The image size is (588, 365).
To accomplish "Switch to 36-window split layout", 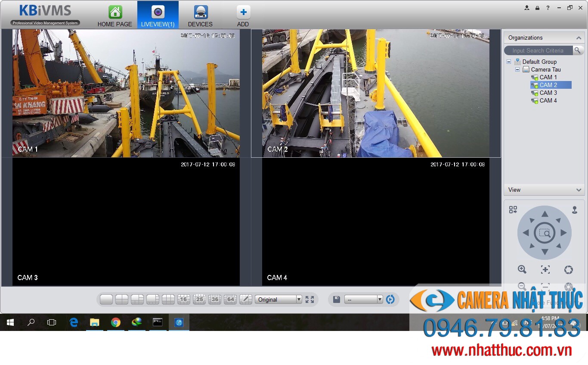I will (x=215, y=299).
